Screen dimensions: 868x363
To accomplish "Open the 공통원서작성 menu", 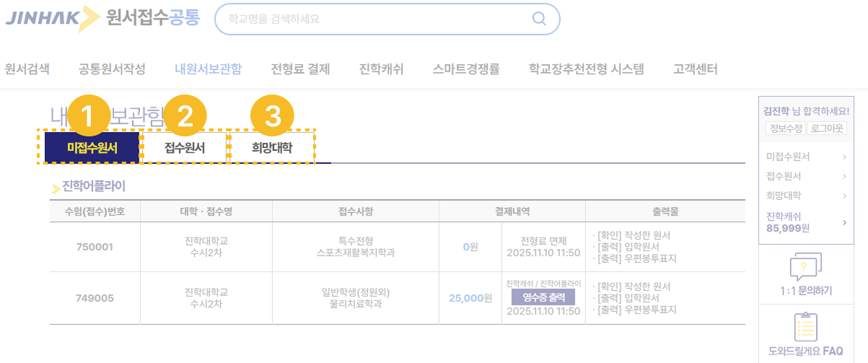I will (x=112, y=69).
